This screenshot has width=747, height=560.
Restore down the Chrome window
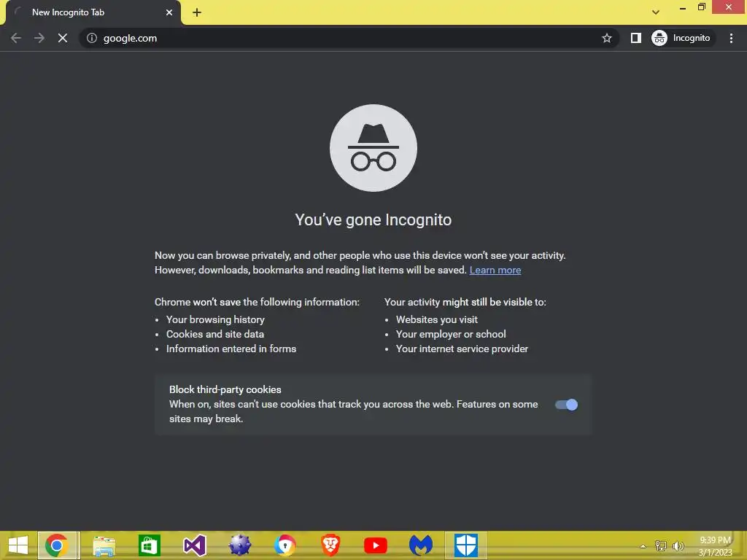[x=701, y=7]
